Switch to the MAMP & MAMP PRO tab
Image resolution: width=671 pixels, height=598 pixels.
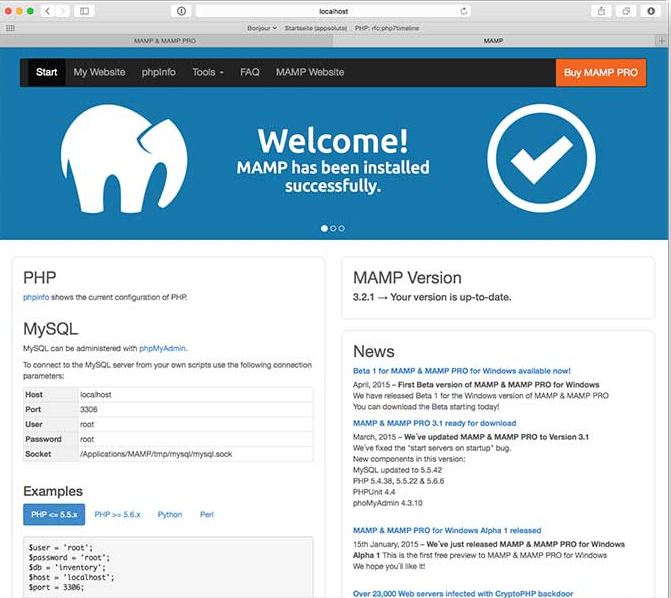pyautogui.click(x=165, y=41)
